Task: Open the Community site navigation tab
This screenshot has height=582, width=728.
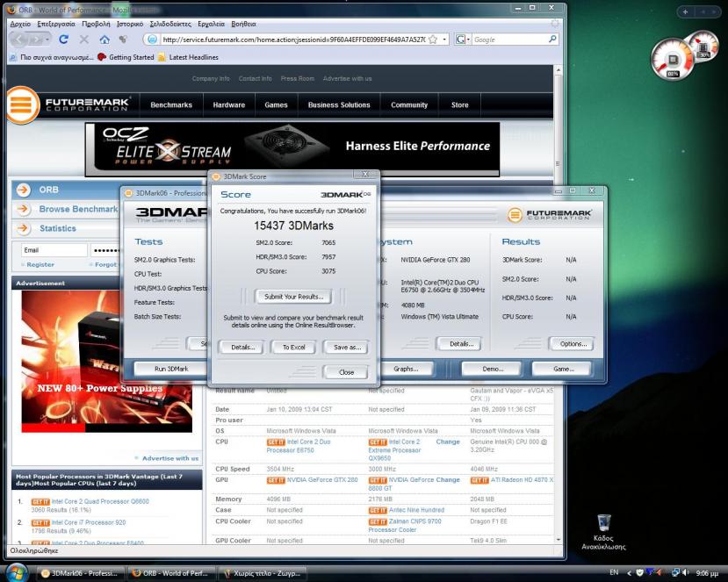Action: coord(409,104)
